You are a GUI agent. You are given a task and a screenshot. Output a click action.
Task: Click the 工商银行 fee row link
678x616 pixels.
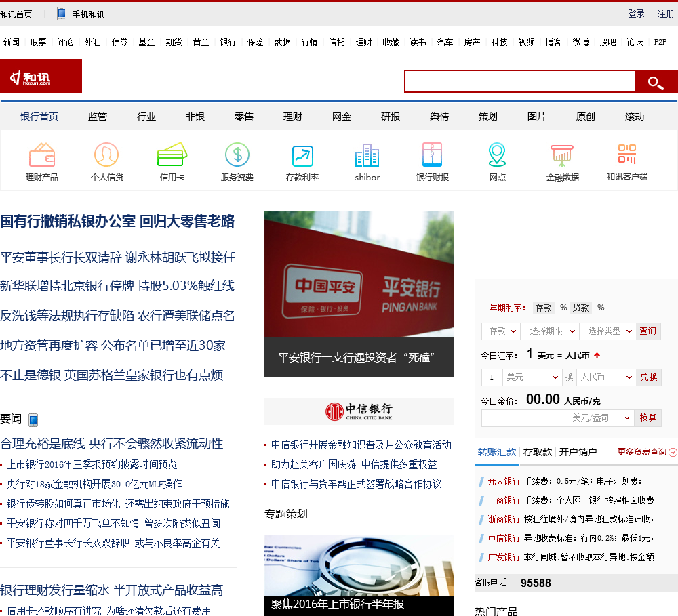click(504, 501)
